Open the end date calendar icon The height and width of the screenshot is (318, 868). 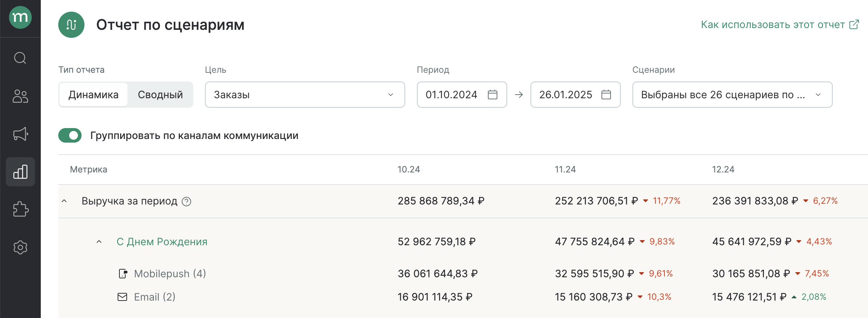coord(606,95)
